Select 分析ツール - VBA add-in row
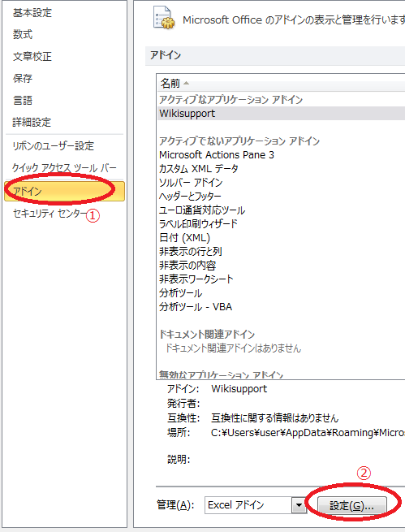405x532 pixels. [196, 307]
